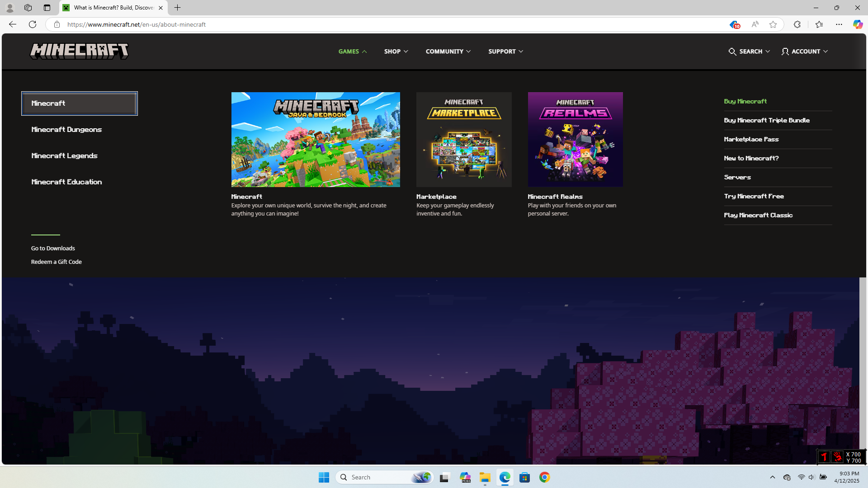Open volume control in system tray
868x488 pixels.
pos(811,477)
